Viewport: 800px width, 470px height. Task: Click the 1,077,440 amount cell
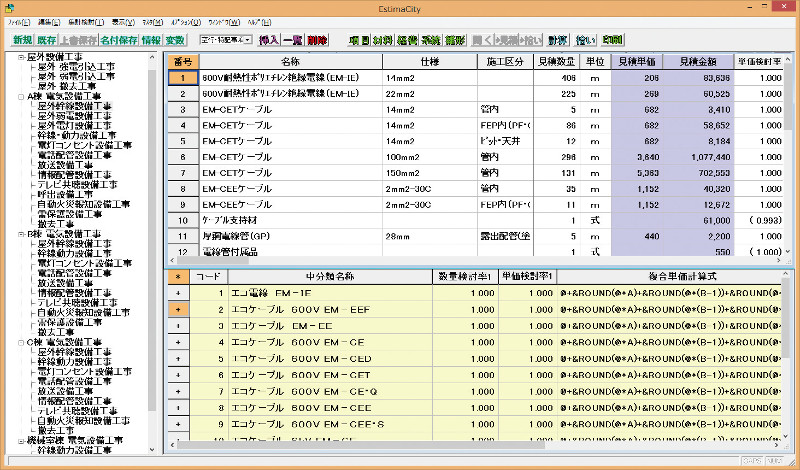click(698, 157)
